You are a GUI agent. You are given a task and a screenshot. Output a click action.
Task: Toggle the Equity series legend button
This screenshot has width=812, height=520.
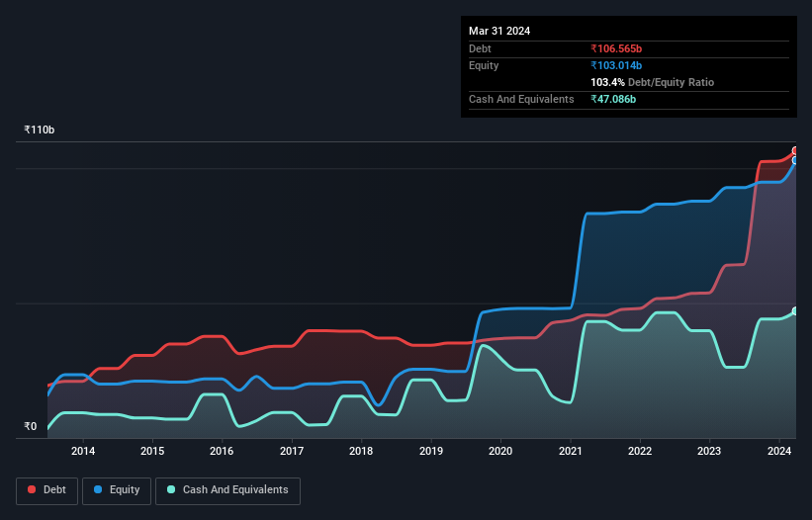pyautogui.click(x=117, y=490)
